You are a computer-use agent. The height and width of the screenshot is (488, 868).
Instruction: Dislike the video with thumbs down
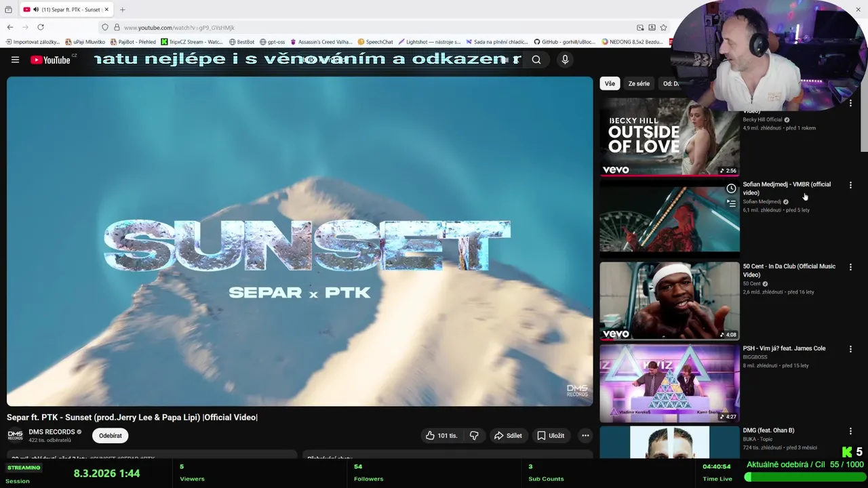[x=474, y=436]
